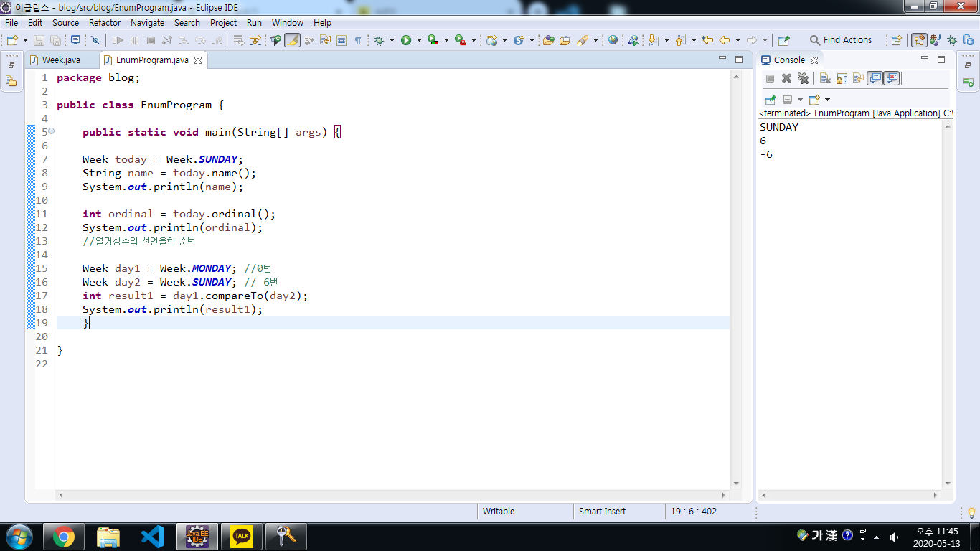Screen dimensions: 980x551
Task: Click the Save icon in toolbar
Action: click(x=39, y=40)
